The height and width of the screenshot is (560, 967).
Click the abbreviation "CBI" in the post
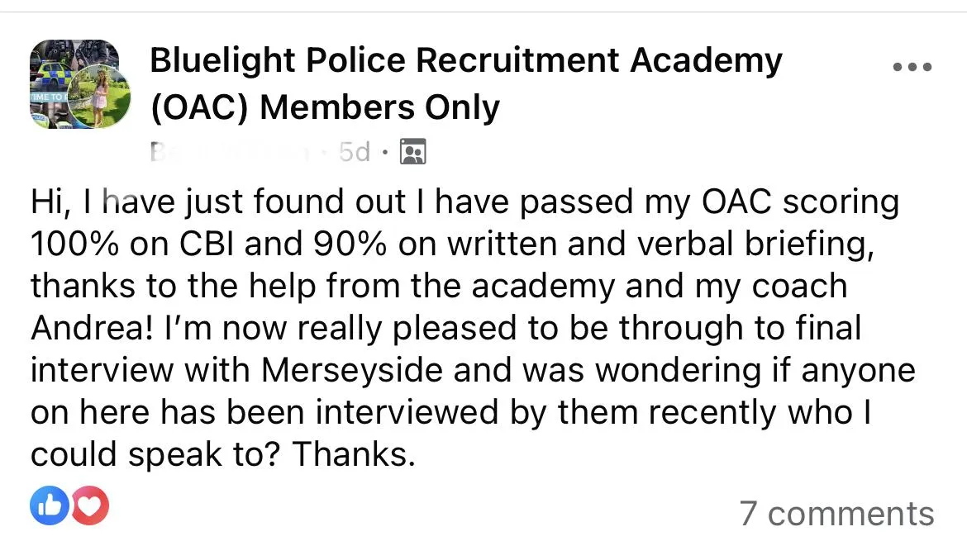[207, 244]
